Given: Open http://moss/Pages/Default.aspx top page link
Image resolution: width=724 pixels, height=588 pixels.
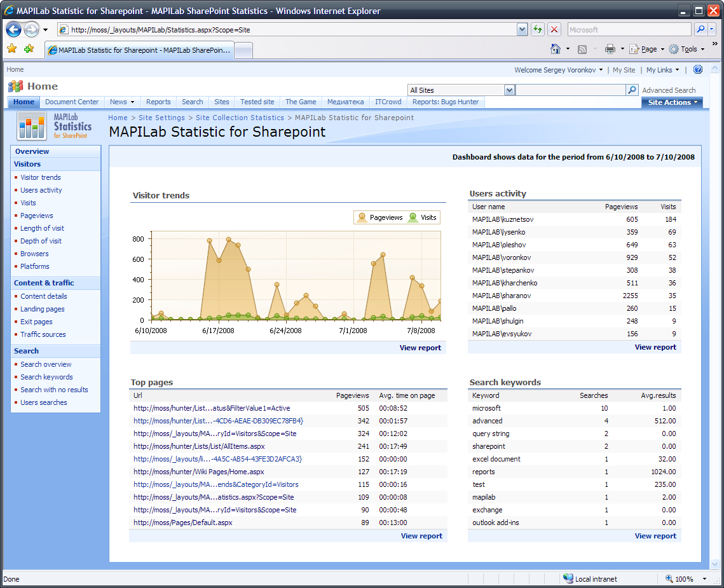Looking at the screenshot, I should click(x=183, y=523).
